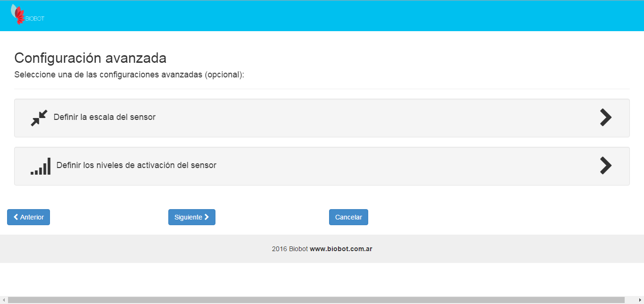
Task: Open 'Definir los niveles de activación del sensor'
Action: pos(136,165)
